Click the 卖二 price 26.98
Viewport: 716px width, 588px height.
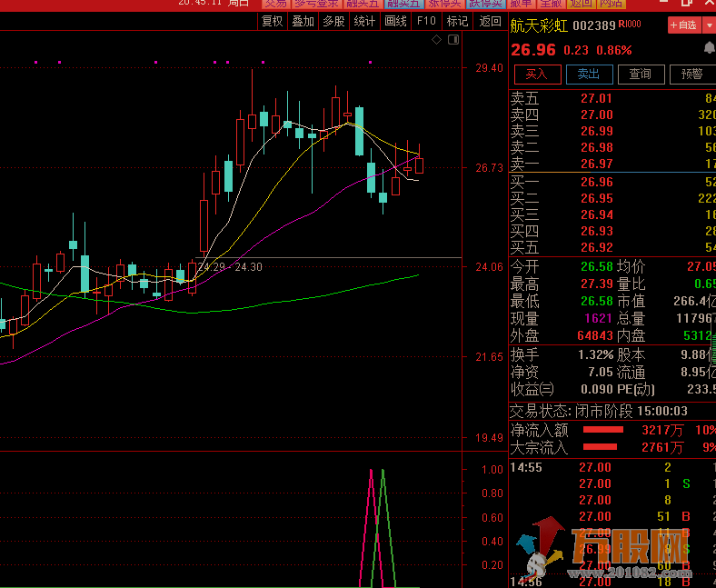(596, 147)
